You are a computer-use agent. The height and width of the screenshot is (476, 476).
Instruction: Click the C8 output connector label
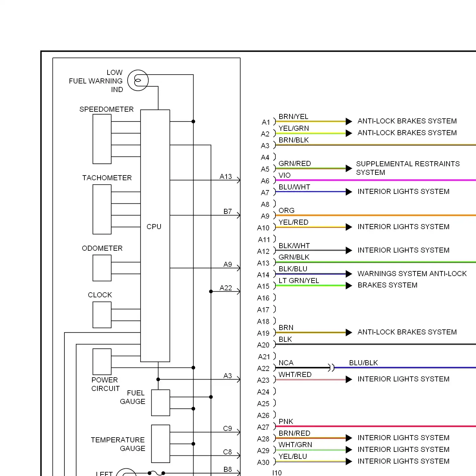(x=228, y=452)
